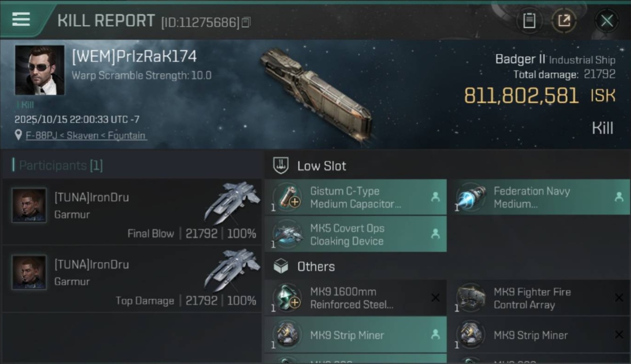
Task: Copy the kill report ID
Action: click(246, 22)
